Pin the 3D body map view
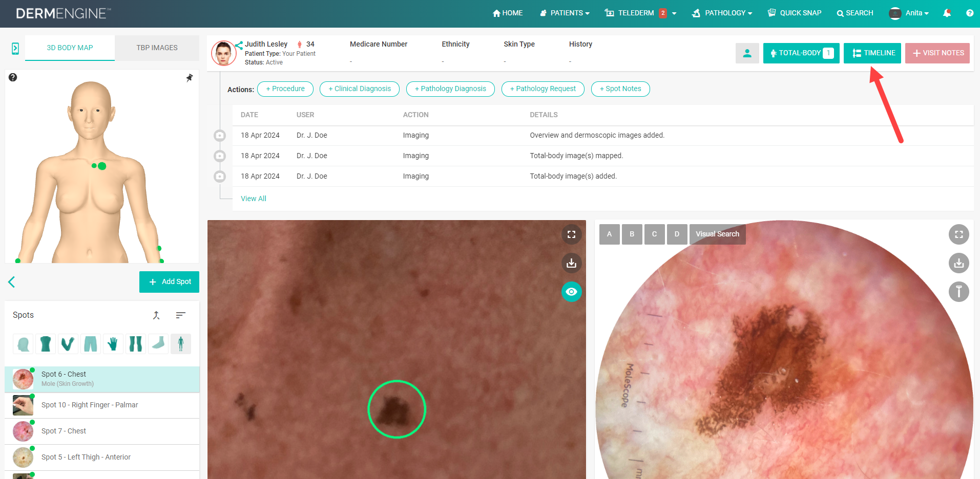The height and width of the screenshot is (479, 980). click(x=189, y=78)
